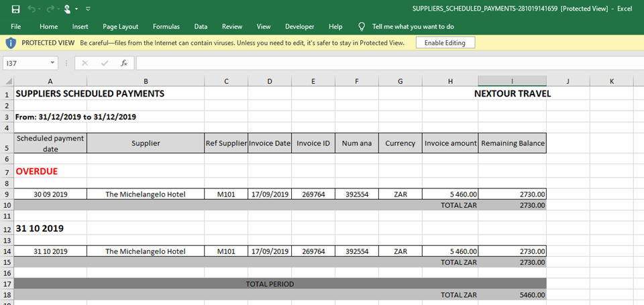Select row 9 header
This screenshot has width=644, height=305.
(x=7, y=194)
